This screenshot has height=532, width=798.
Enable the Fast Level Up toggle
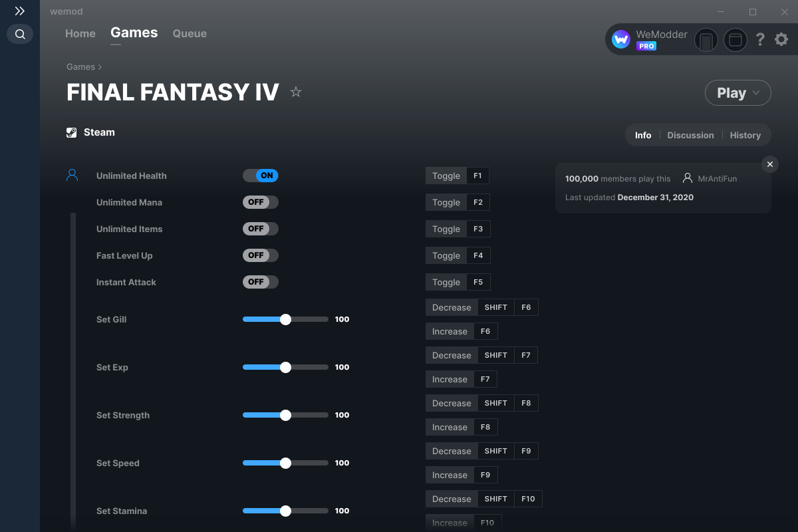(x=261, y=255)
